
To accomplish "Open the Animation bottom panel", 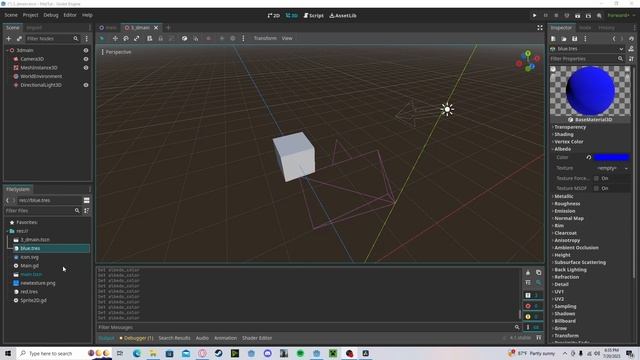I will 225,338.
